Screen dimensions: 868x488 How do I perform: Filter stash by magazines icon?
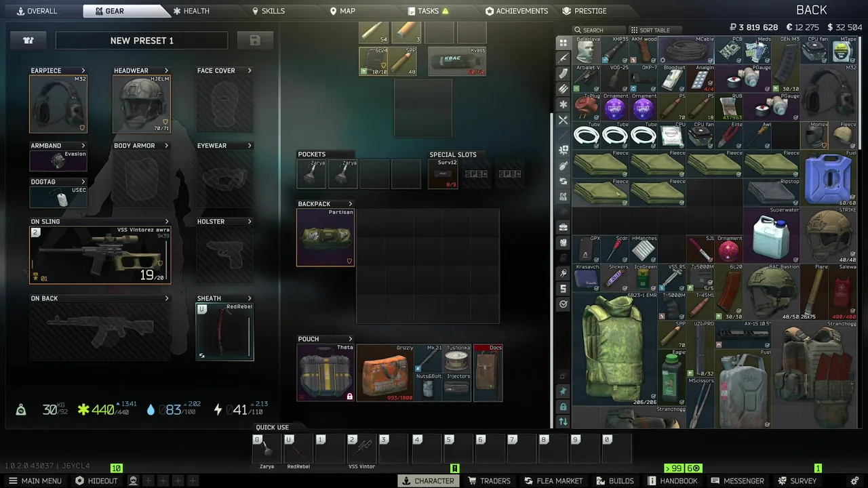pos(563,74)
